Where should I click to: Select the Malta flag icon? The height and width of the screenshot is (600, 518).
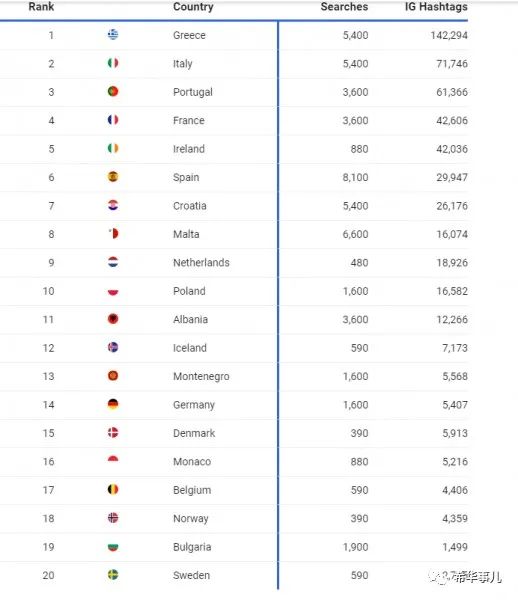pyautogui.click(x=113, y=233)
